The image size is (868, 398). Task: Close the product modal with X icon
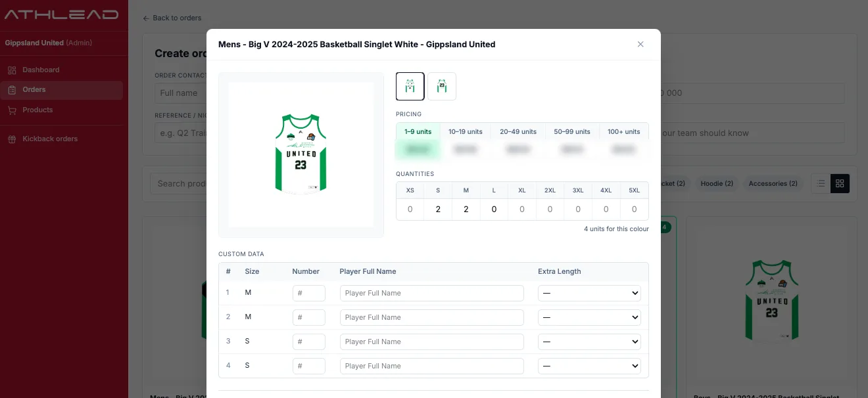point(640,44)
